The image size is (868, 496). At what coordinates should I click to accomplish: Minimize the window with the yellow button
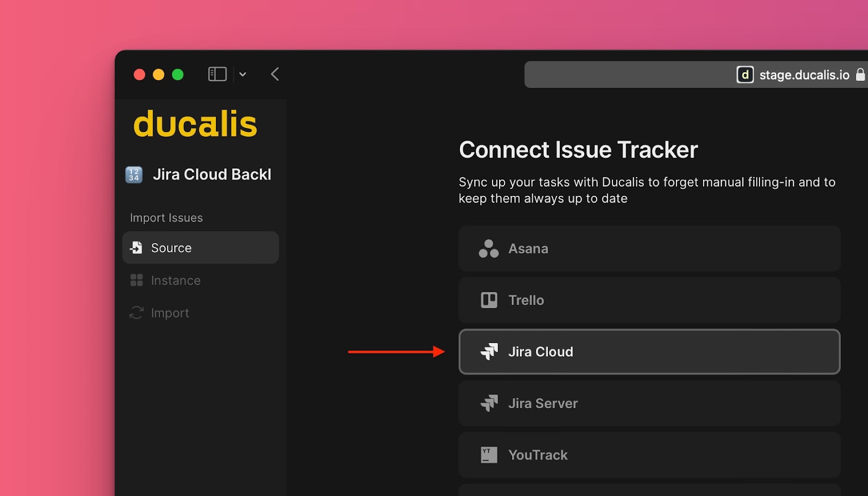(158, 74)
